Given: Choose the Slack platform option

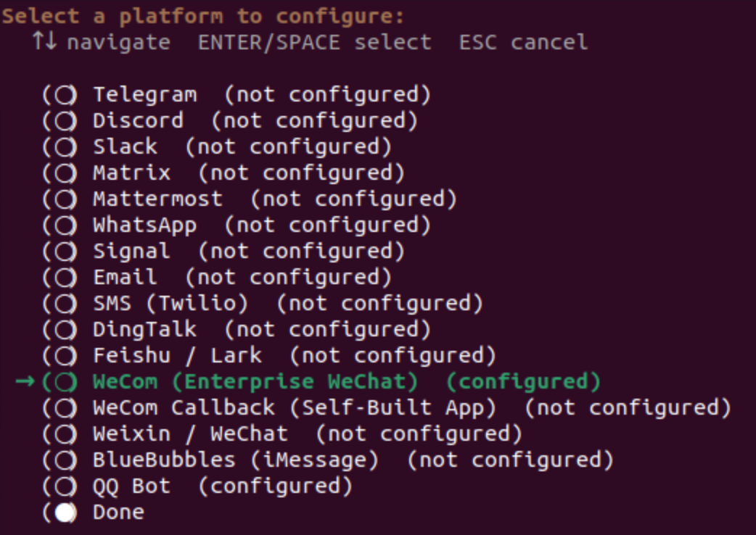Looking at the screenshot, I should pyautogui.click(x=65, y=147).
